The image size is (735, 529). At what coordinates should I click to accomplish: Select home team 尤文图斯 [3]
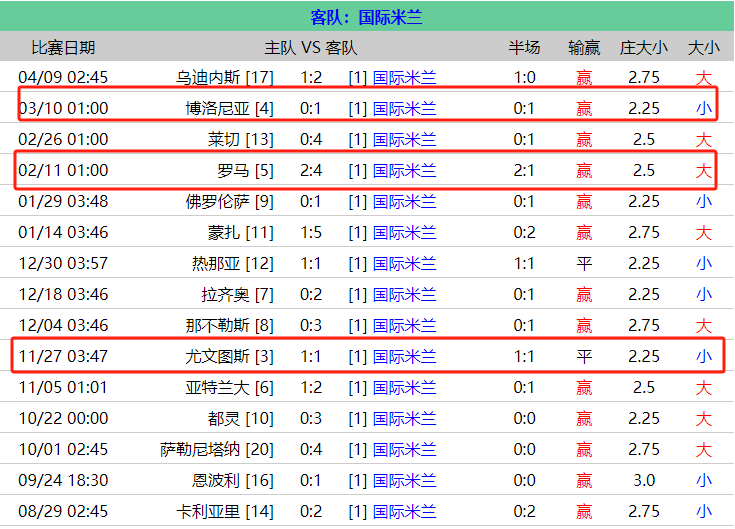pos(229,356)
